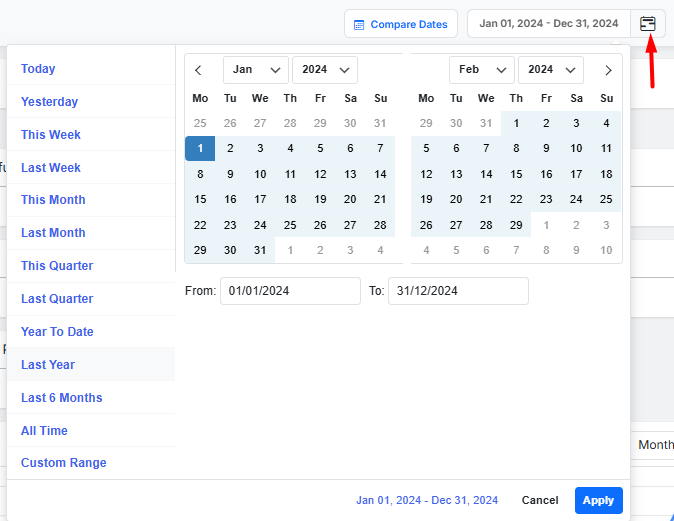This screenshot has height=521, width=674.
Task: Open the right calendar 2024 year dropdown
Action: (550, 70)
